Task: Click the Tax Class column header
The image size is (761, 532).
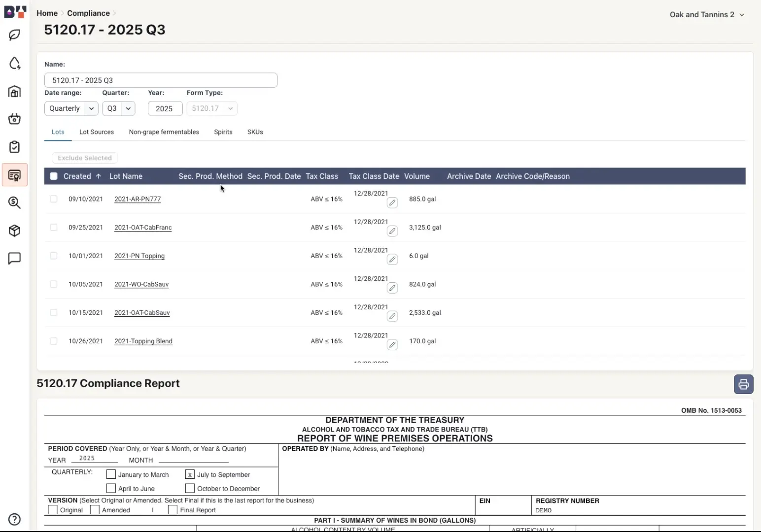Action: tap(322, 176)
